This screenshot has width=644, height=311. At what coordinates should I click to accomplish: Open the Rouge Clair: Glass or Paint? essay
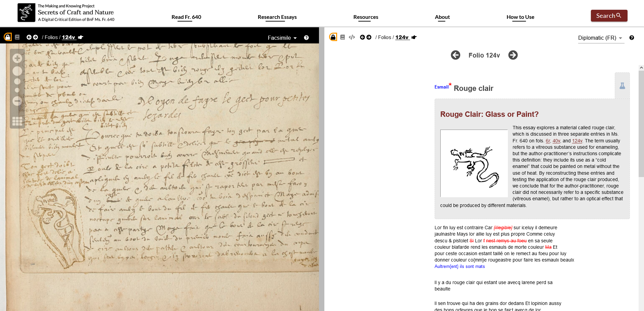tap(489, 114)
